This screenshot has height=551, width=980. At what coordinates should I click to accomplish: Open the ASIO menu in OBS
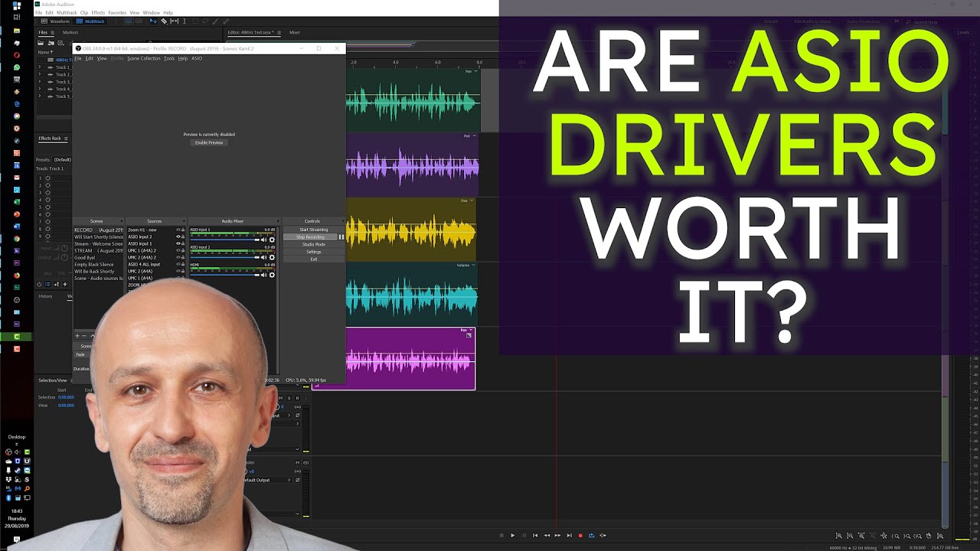(197, 58)
